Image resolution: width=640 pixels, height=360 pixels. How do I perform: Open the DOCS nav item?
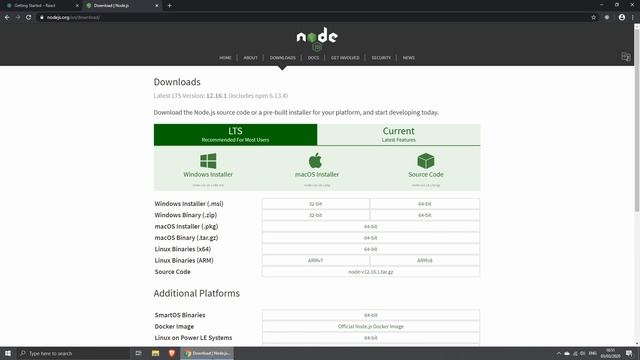pos(313,58)
